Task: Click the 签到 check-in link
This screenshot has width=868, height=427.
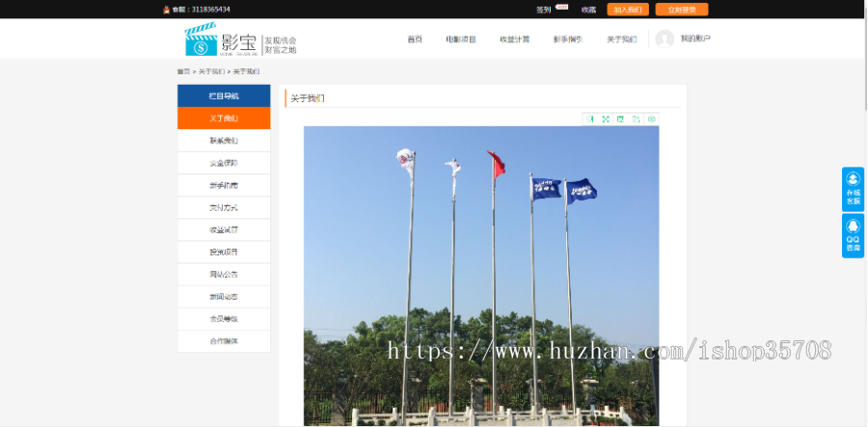Action: 544,10
